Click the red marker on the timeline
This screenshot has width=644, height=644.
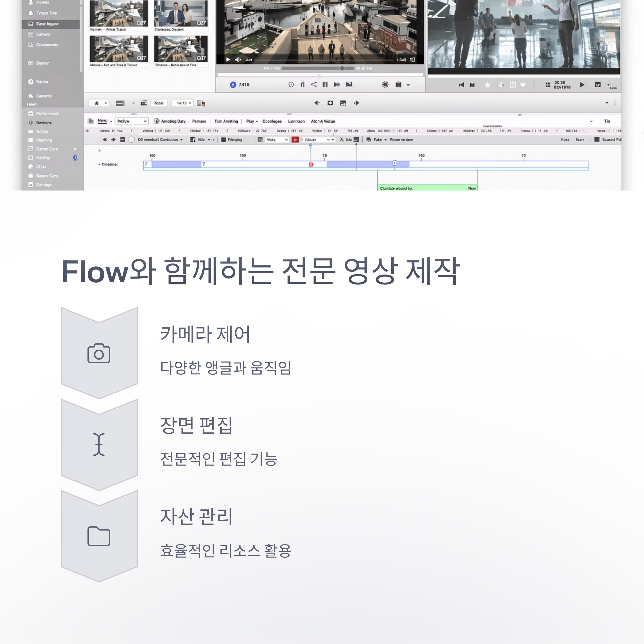click(311, 165)
